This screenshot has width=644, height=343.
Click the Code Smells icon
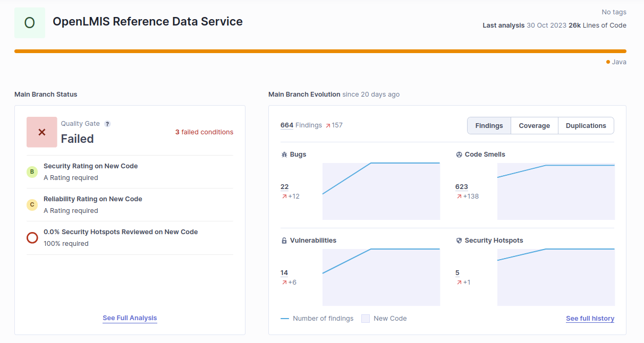[459, 155]
